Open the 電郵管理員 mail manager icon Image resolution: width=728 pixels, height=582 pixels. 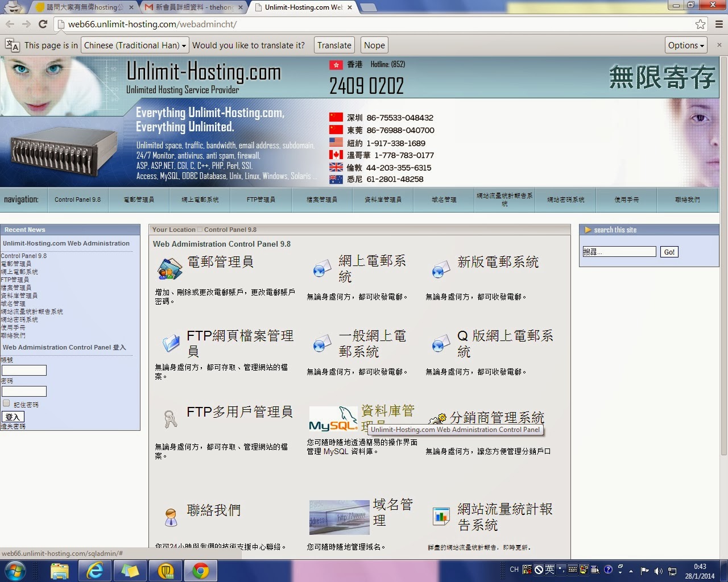[x=169, y=268]
